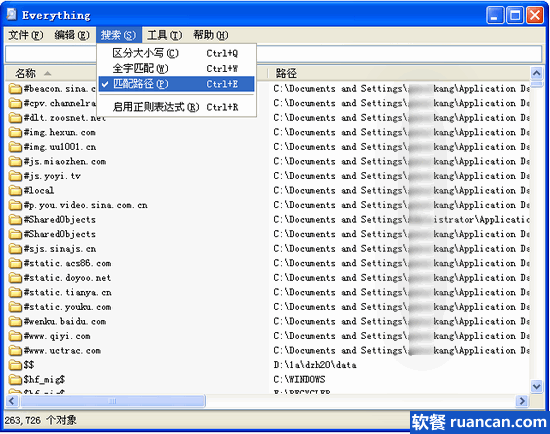Minimize the Everything window
This screenshot has width=550, height=434.
pyautogui.click(x=495, y=15)
